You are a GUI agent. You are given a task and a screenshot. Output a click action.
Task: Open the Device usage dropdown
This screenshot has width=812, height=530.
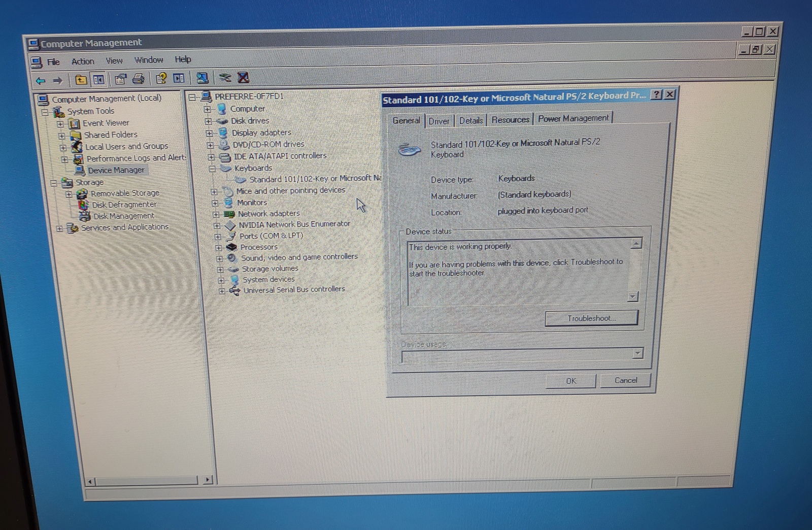(x=637, y=353)
